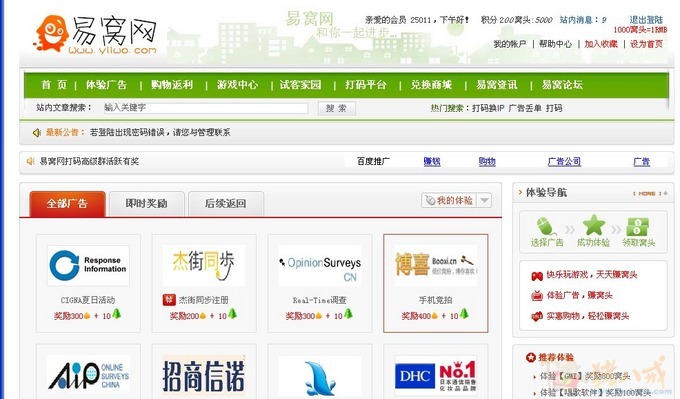Click the 赚钱 ad link
The height and width of the screenshot is (399, 680).
tap(432, 161)
